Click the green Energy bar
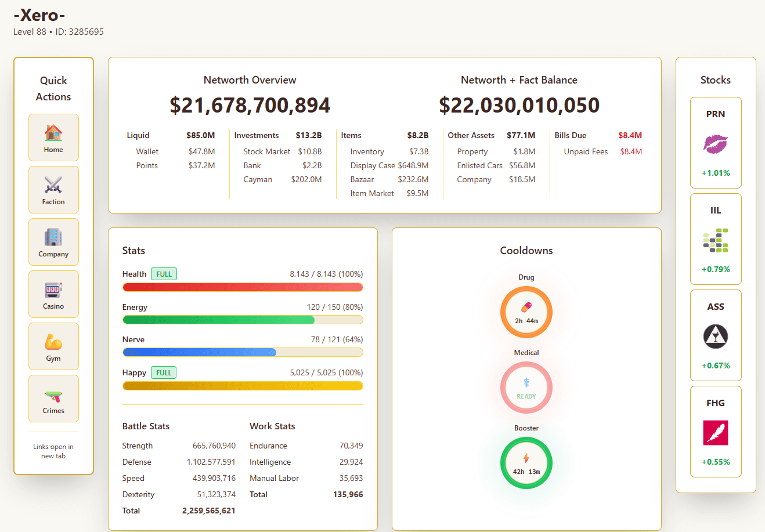 (218, 320)
